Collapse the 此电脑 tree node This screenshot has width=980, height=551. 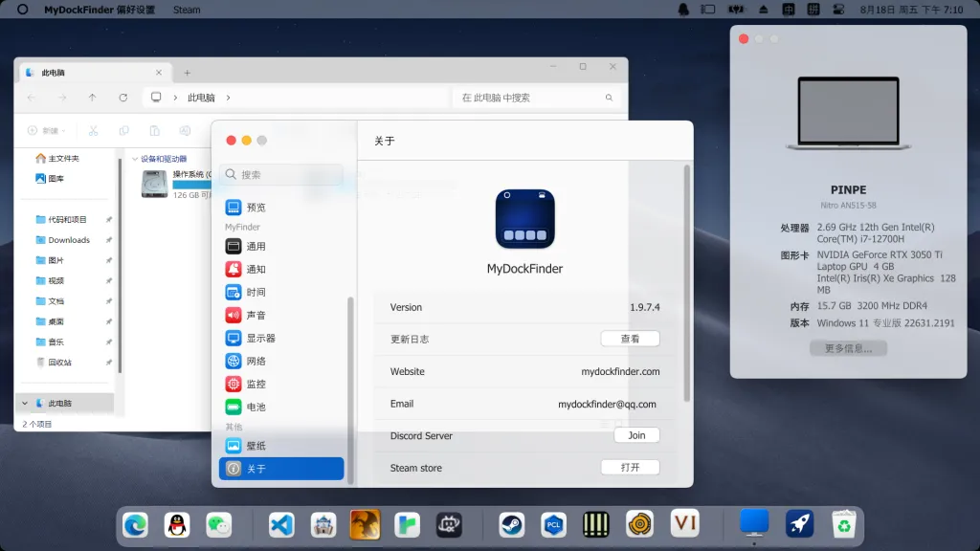25,404
